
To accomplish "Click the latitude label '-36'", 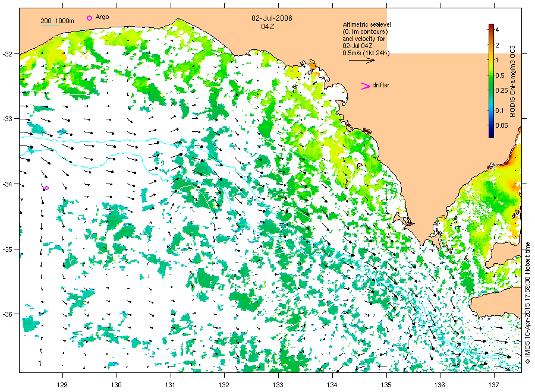I will (x=7, y=314).
